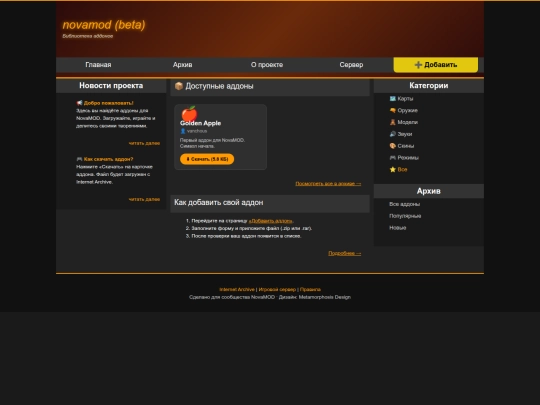Viewport: 540px width, 405px height.
Task: Click the novamod (beta) site title
Action: 104,25
